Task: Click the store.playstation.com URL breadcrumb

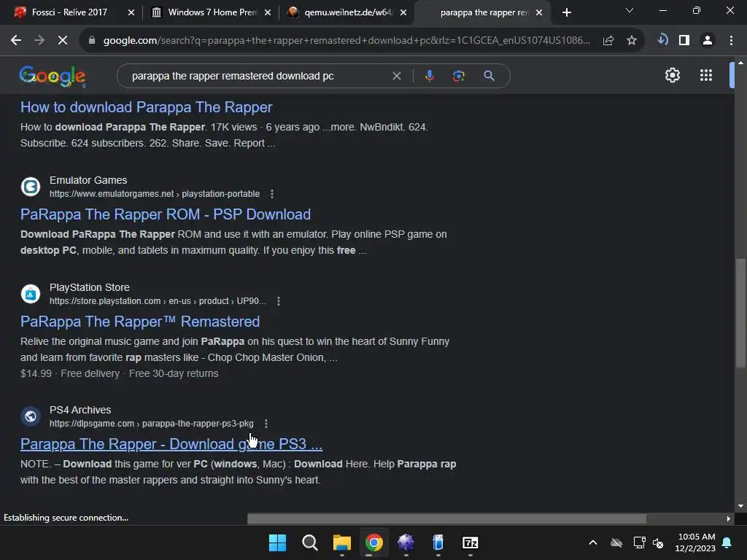Action: (158, 301)
